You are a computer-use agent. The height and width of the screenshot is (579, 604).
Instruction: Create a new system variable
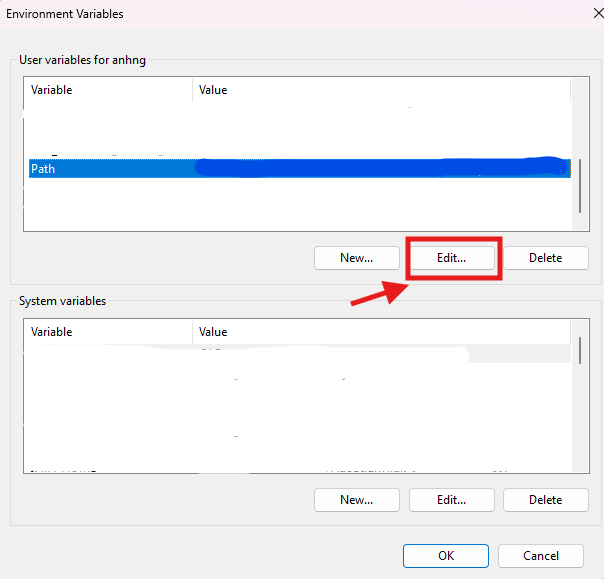[356, 499]
